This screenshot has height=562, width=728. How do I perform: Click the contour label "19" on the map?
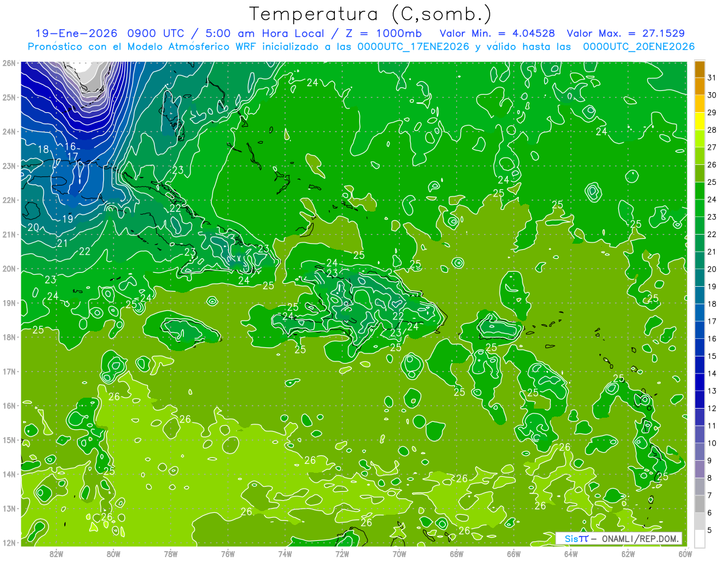click(x=67, y=219)
